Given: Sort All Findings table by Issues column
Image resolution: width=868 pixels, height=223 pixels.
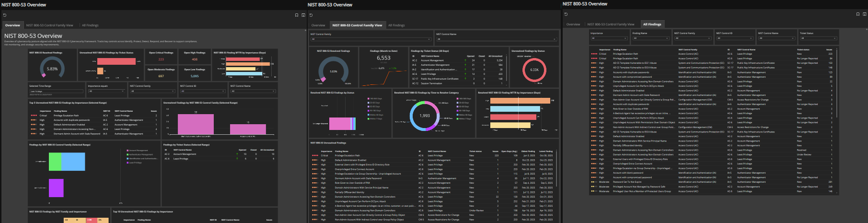Looking at the screenshot, I should tap(829, 49).
